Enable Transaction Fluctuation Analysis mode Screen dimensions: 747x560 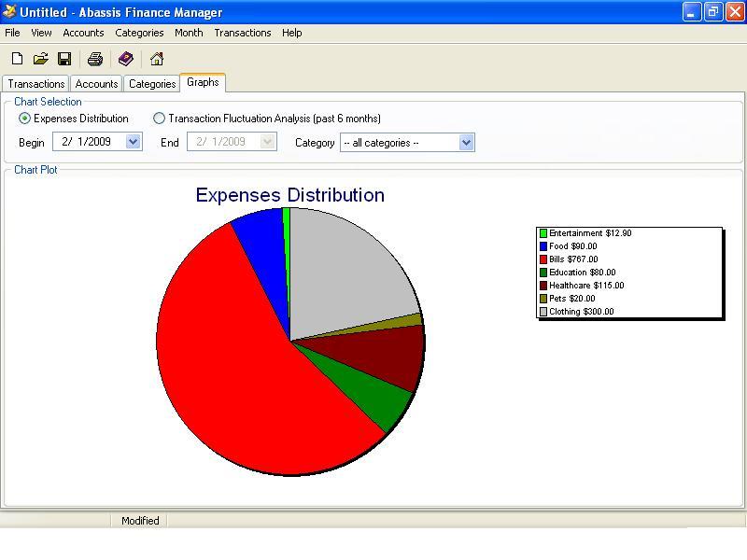[x=158, y=119]
